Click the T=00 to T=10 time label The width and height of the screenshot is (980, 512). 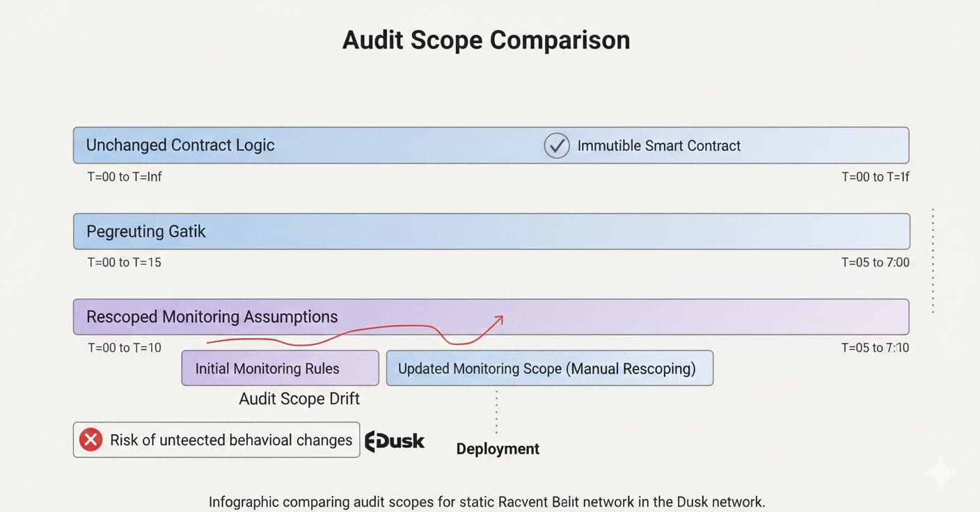[x=125, y=347]
